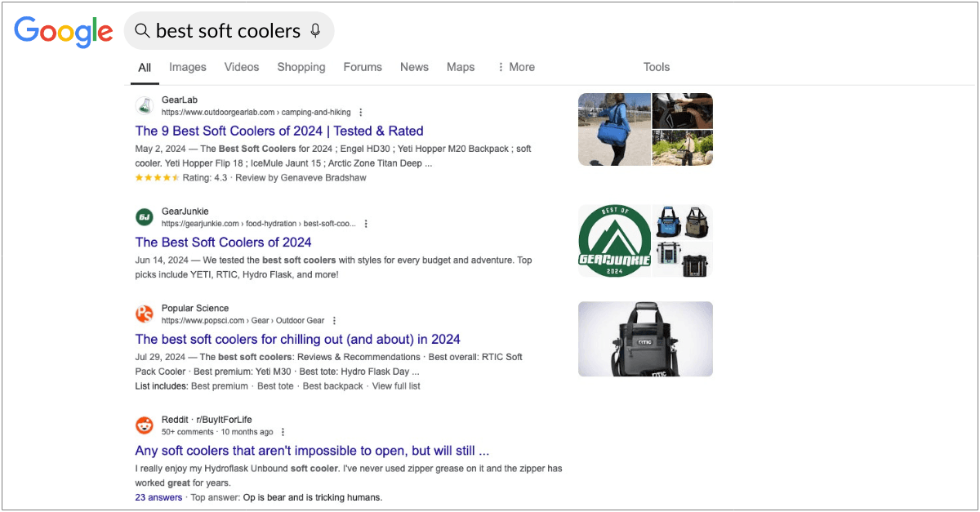
Task: Click the GearLab site favicon
Action: click(145, 105)
